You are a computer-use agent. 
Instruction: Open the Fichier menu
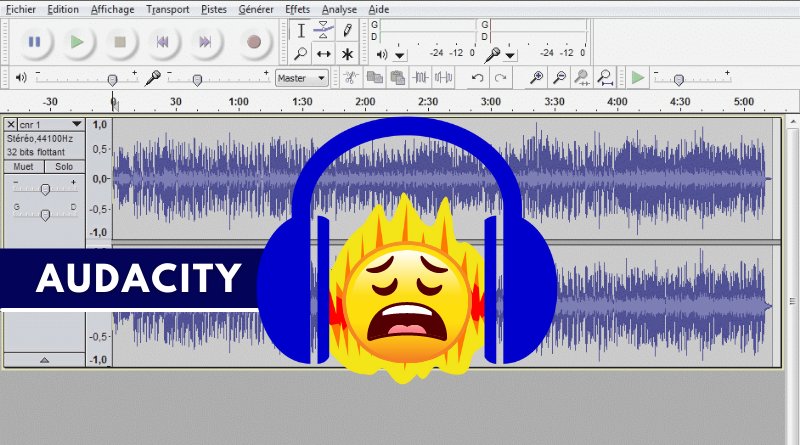coord(21,9)
